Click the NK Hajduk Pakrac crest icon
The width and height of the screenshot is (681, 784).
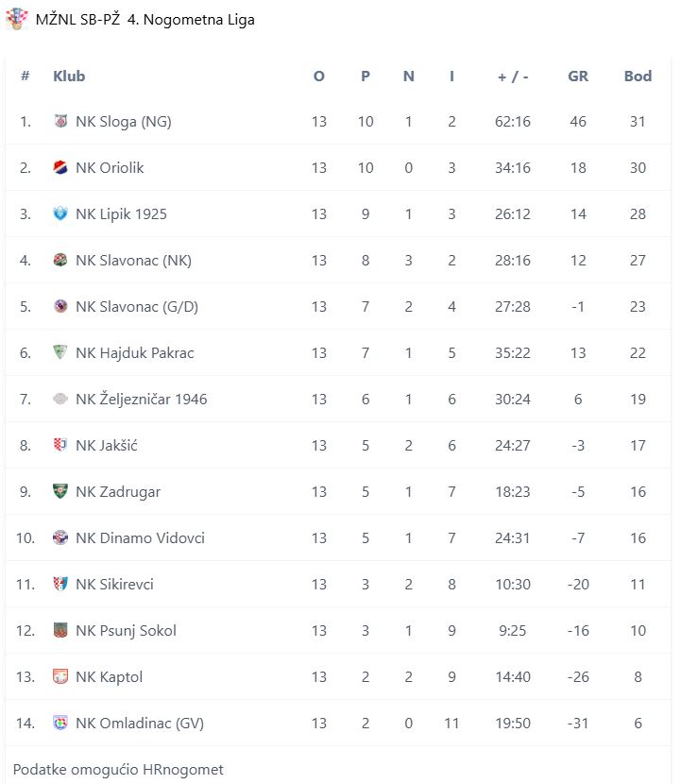click(x=61, y=353)
